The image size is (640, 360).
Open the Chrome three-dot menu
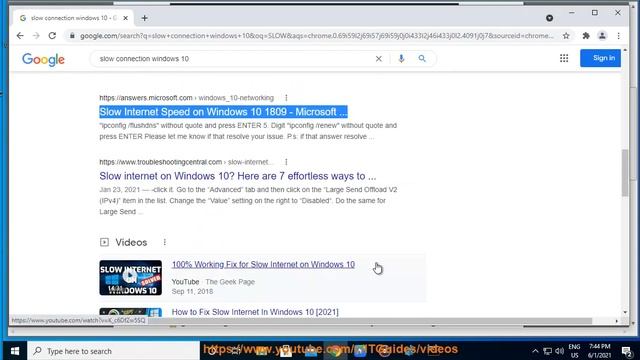[619, 36]
